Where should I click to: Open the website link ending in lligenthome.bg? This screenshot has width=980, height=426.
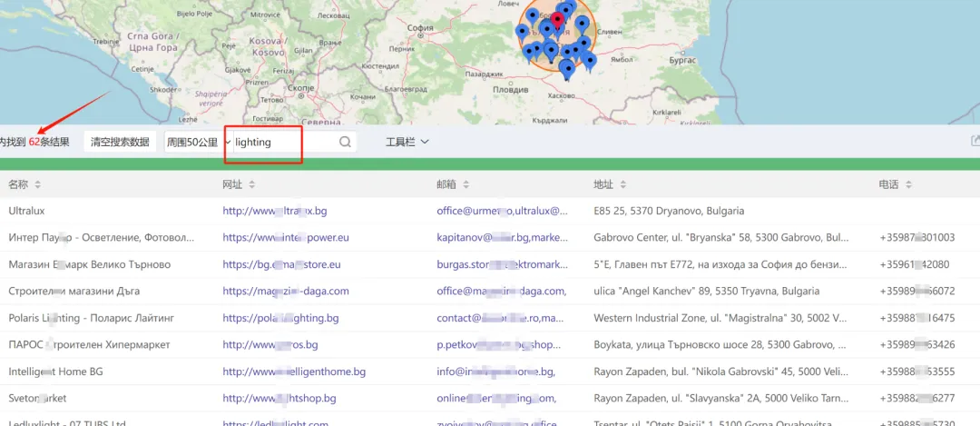(x=294, y=372)
